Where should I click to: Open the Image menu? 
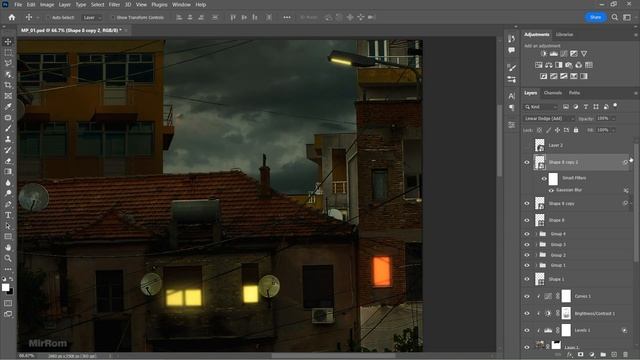coord(47,4)
